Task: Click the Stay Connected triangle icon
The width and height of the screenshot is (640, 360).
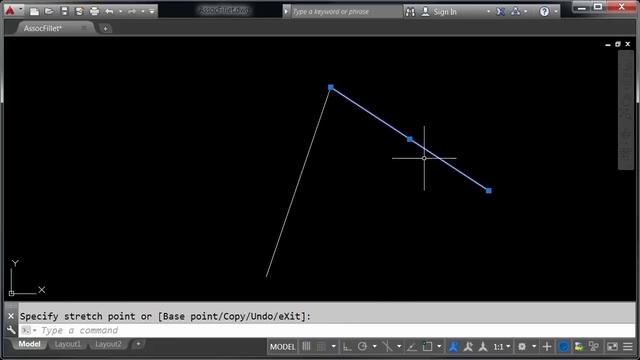Action: pyautogui.click(x=516, y=12)
